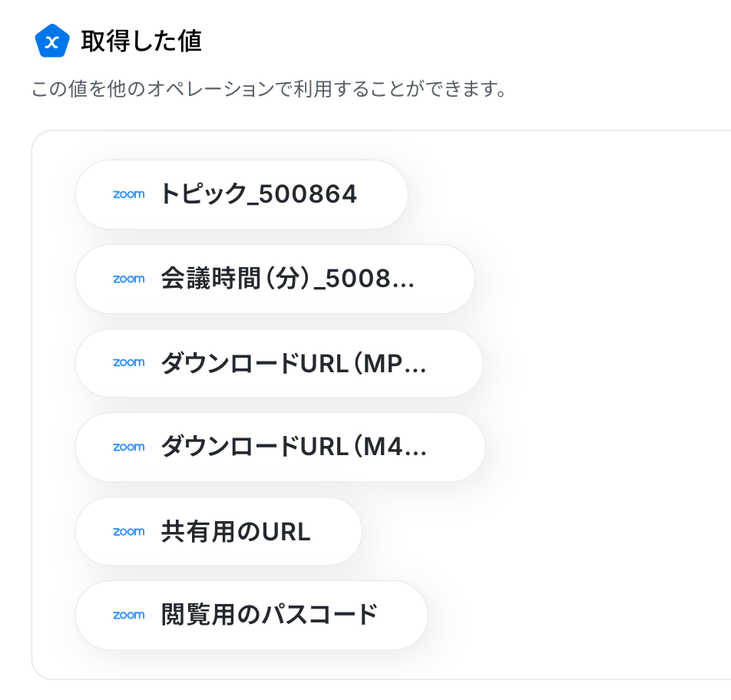Image resolution: width=731 pixels, height=700 pixels.
Task: Choose the ダウンロードURL(M4… value chip
Action: tap(280, 447)
